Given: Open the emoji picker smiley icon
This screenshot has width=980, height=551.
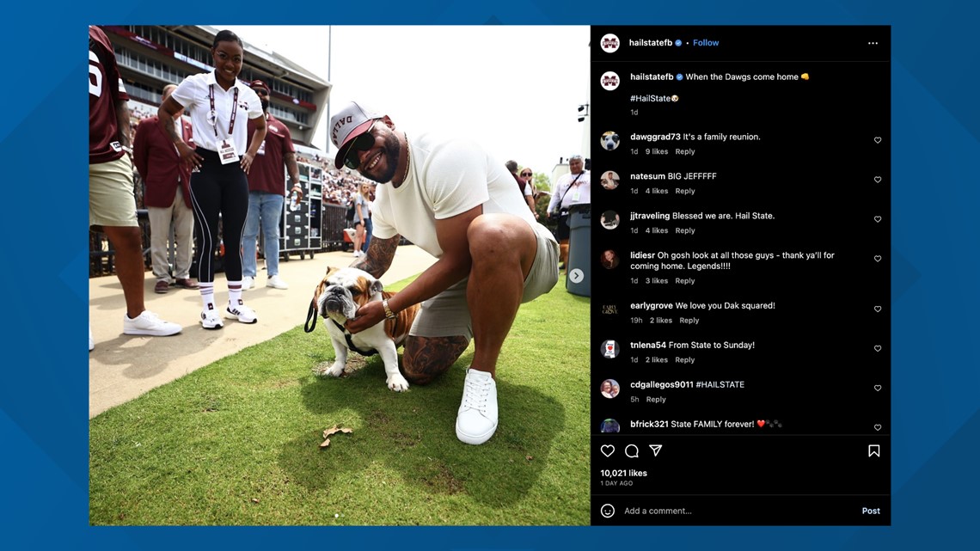Looking at the screenshot, I should tap(608, 511).
